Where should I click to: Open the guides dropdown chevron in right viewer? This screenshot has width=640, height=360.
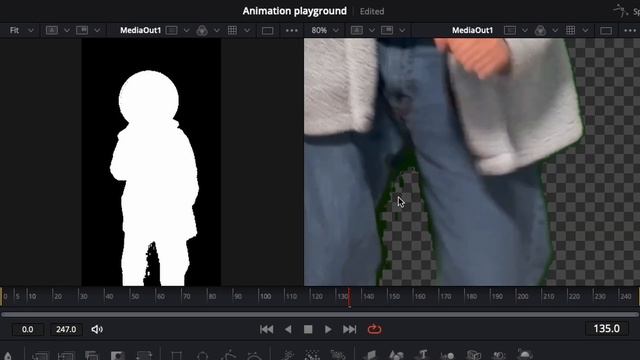585,30
